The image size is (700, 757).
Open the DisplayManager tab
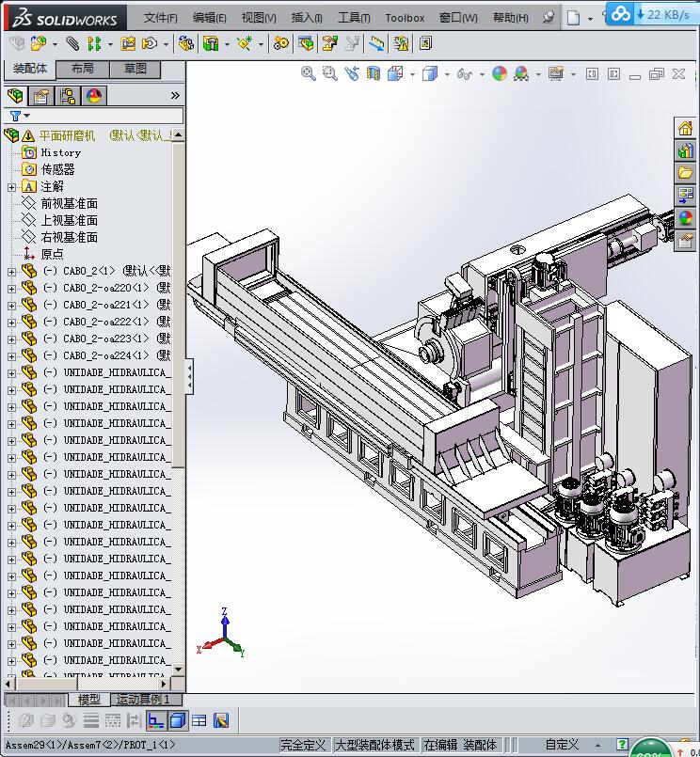(94, 96)
